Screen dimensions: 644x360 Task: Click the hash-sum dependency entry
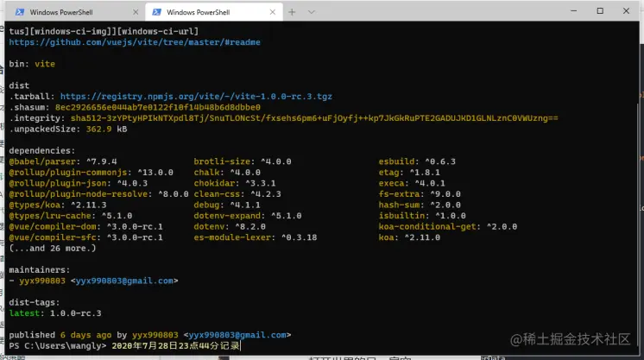pyautogui.click(x=420, y=205)
